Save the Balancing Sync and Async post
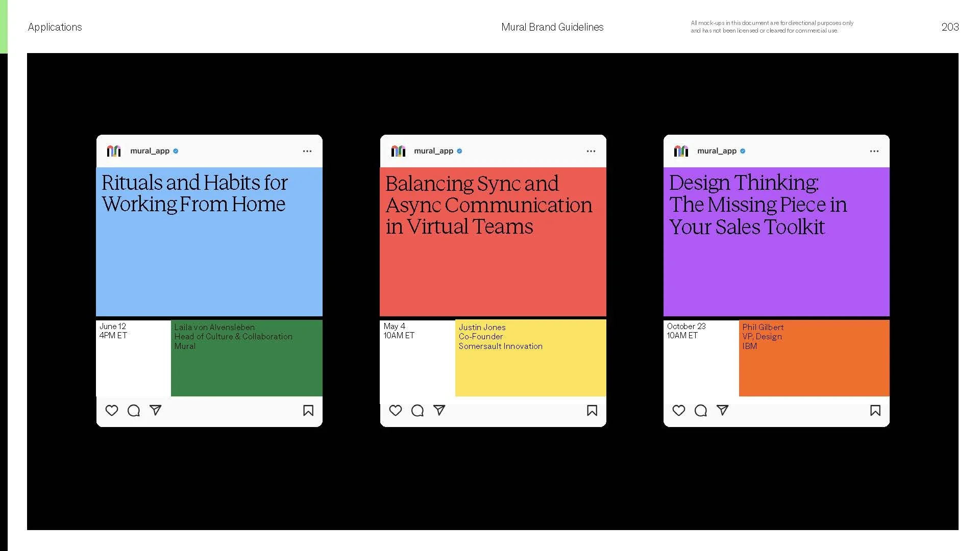The width and height of the screenshot is (980, 551). pos(592,411)
